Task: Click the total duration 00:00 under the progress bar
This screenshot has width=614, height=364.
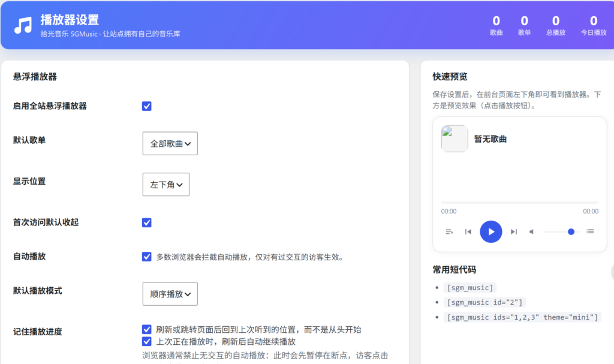Action: tap(591, 212)
